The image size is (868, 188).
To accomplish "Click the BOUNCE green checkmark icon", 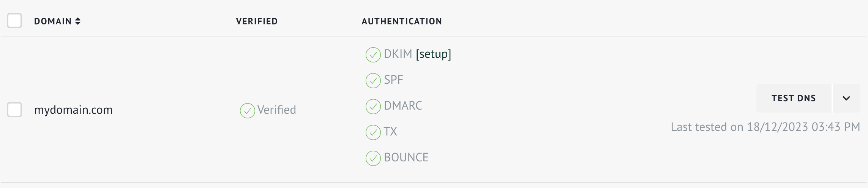I will (x=373, y=158).
